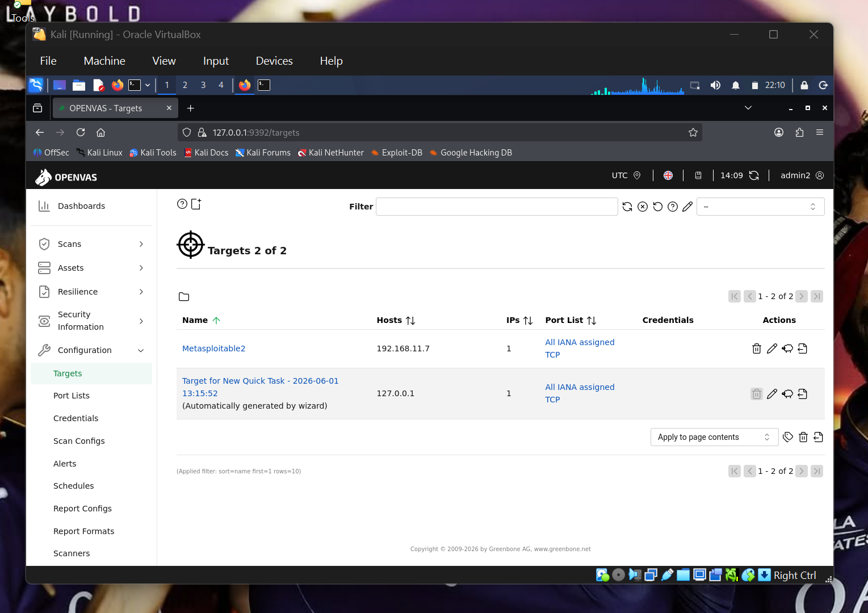Screen dimensions: 868x613
Task: Open the Kali Docs bookmark
Action: pyautogui.click(x=207, y=153)
